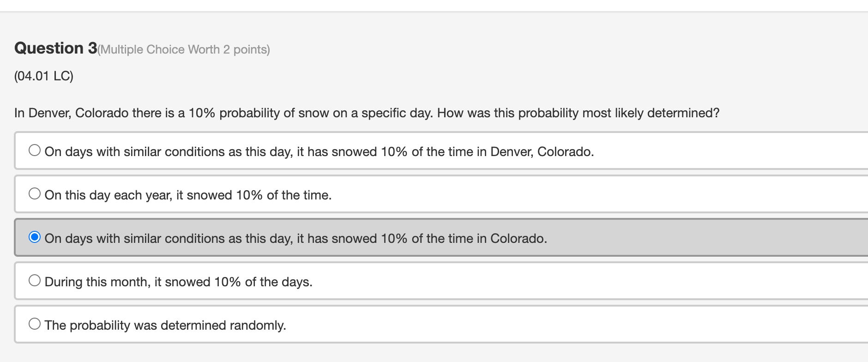
Task: Click the '(04.01 LC)' standard code text
Action: (x=44, y=75)
